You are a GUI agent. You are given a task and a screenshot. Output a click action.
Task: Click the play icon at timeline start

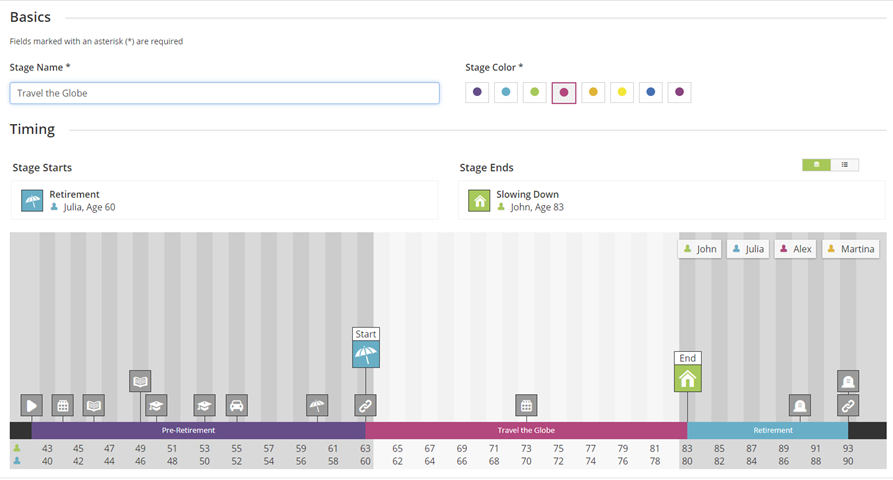[32, 405]
